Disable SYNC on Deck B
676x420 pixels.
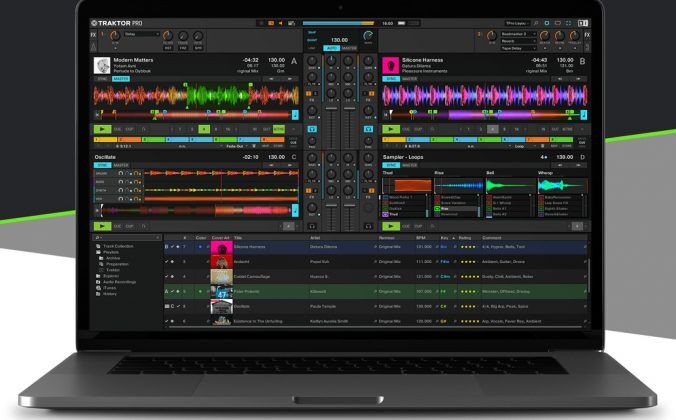tap(391, 79)
